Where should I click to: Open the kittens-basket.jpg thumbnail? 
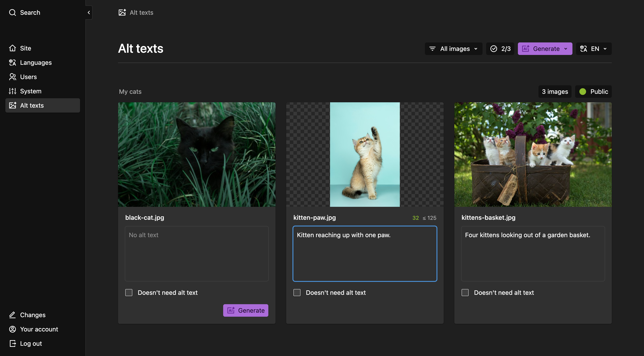coord(533,155)
